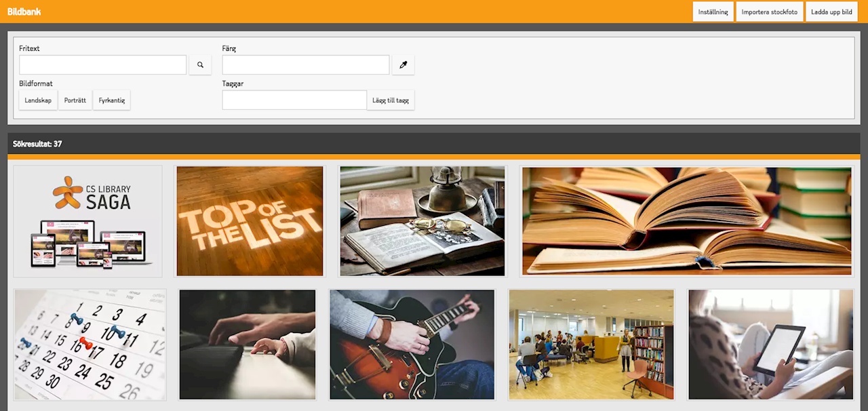Toggle the Porträtt image format filter
868x411 pixels.
(75, 100)
